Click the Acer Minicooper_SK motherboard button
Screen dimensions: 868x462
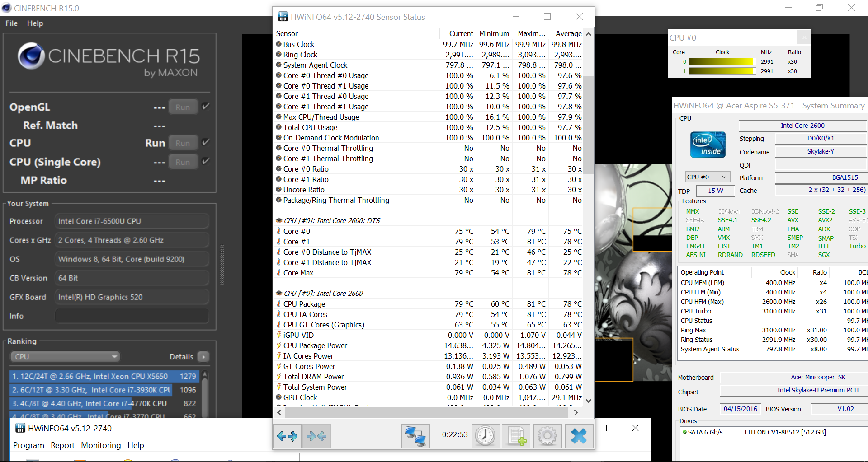794,377
